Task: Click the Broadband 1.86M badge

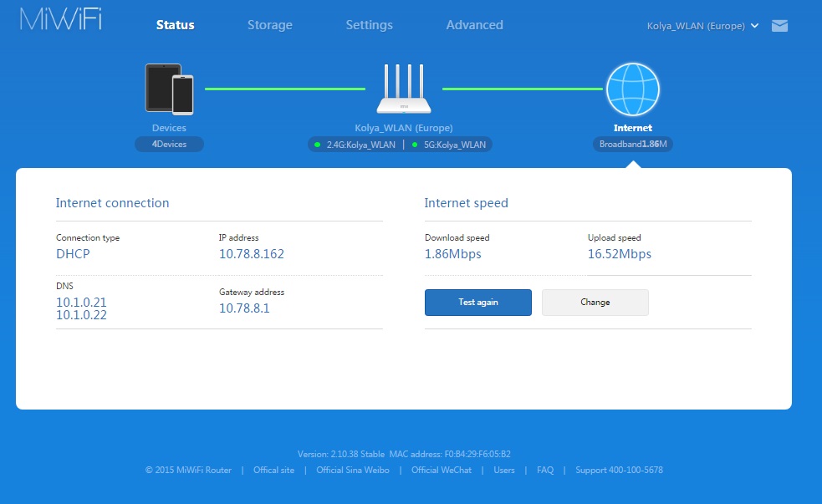Action: [634, 145]
